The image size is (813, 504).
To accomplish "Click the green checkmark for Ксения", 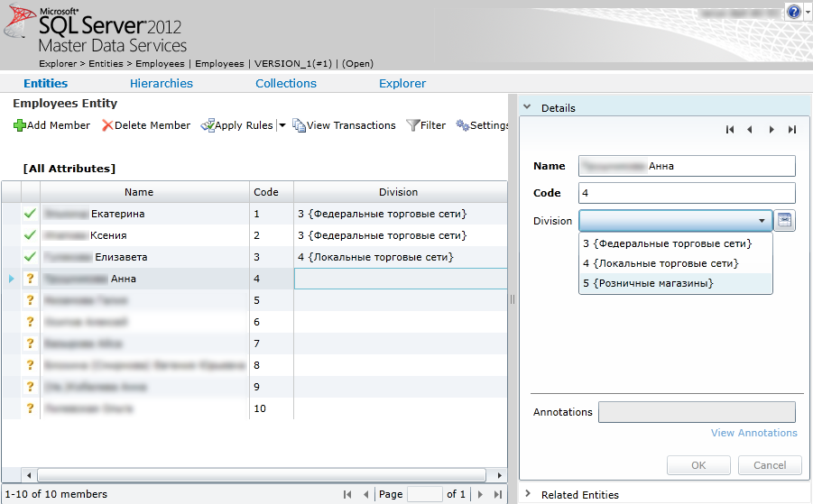I will (30, 235).
